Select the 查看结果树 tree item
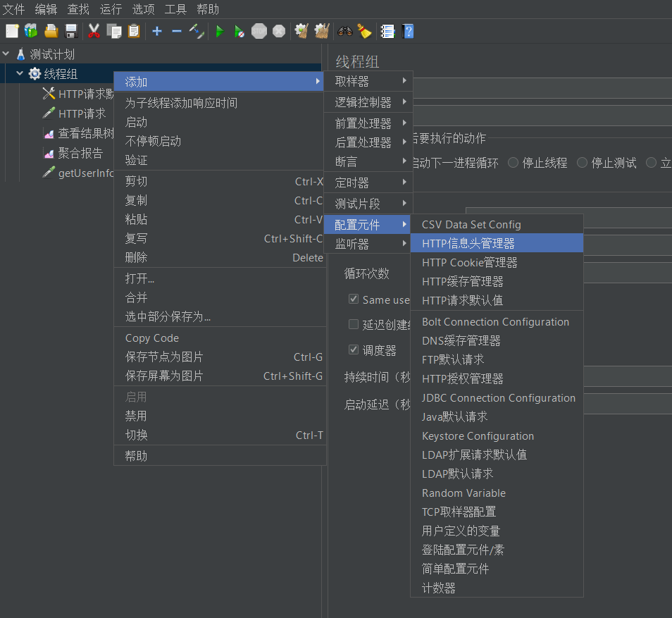The image size is (672, 618). 86,133
